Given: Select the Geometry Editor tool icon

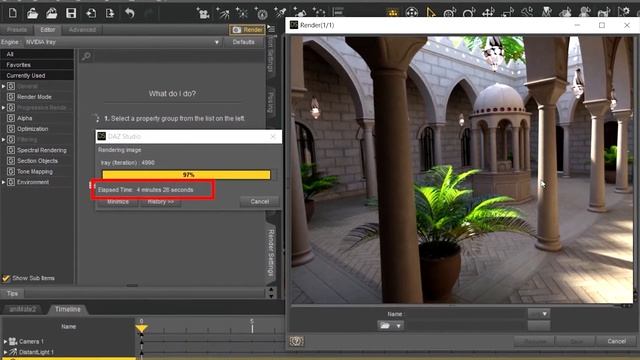Looking at the screenshot, I should [x=547, y=13].
